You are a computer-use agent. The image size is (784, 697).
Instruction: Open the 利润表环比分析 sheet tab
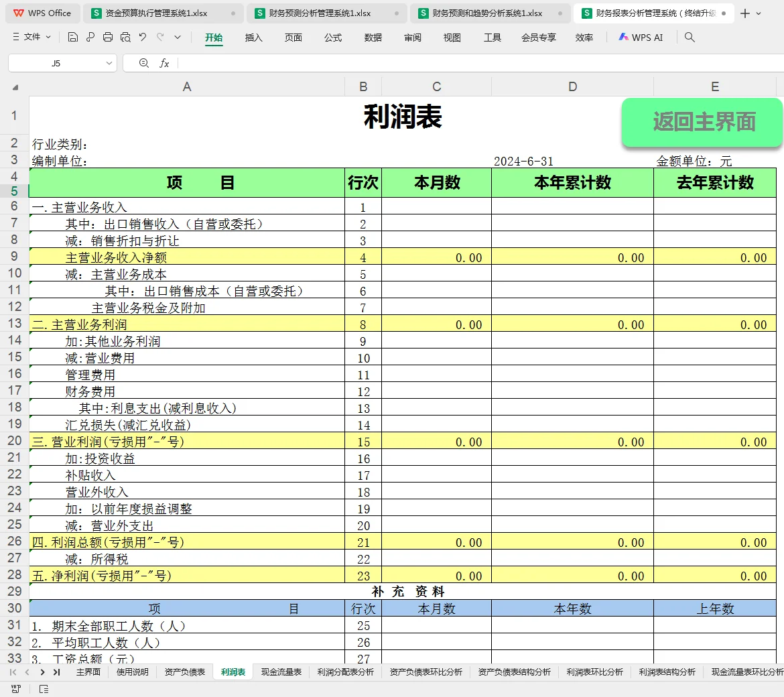pos(595,672)
